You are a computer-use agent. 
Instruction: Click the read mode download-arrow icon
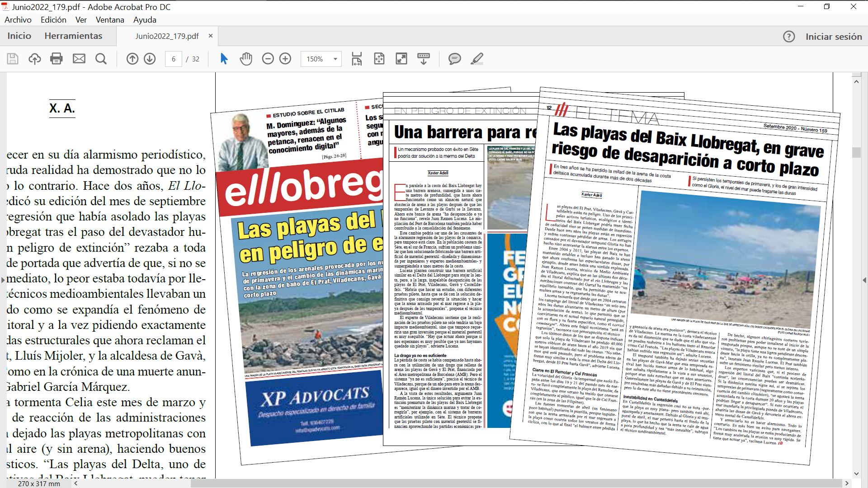click(424, 59)
